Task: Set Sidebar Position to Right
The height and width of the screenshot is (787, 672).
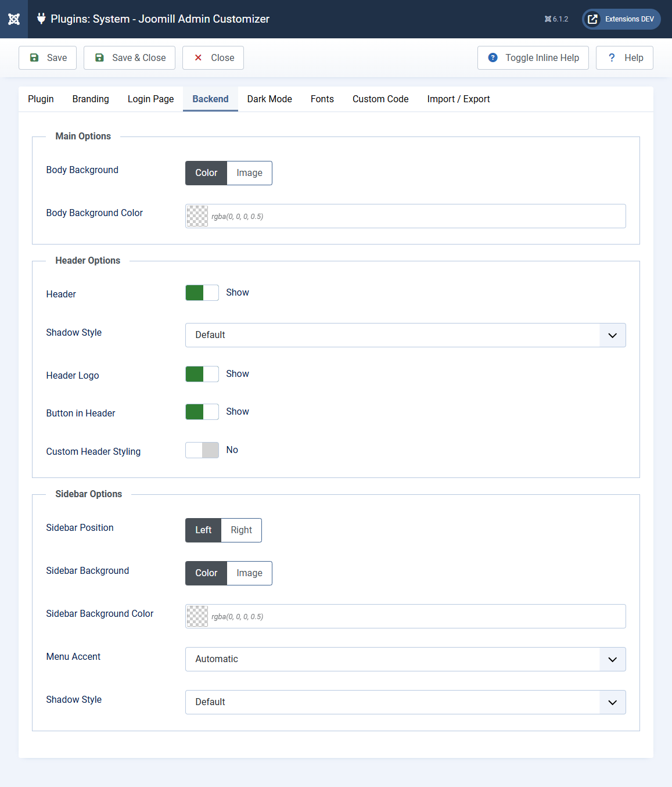Action: point(242,530)
